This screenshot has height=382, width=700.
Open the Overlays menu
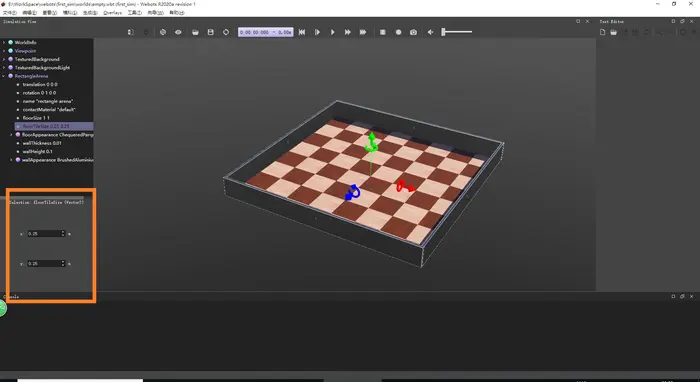point(112,13)
